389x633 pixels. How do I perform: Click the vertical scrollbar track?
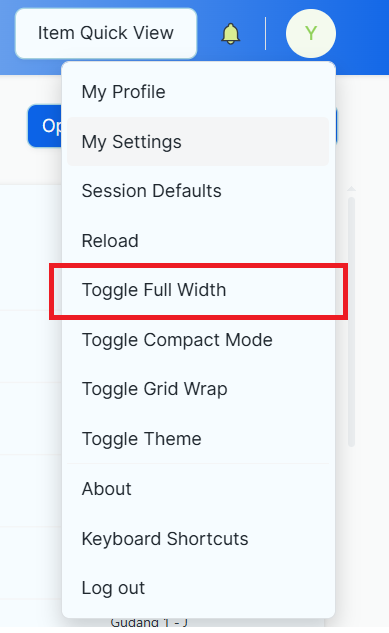click(351, 322)
